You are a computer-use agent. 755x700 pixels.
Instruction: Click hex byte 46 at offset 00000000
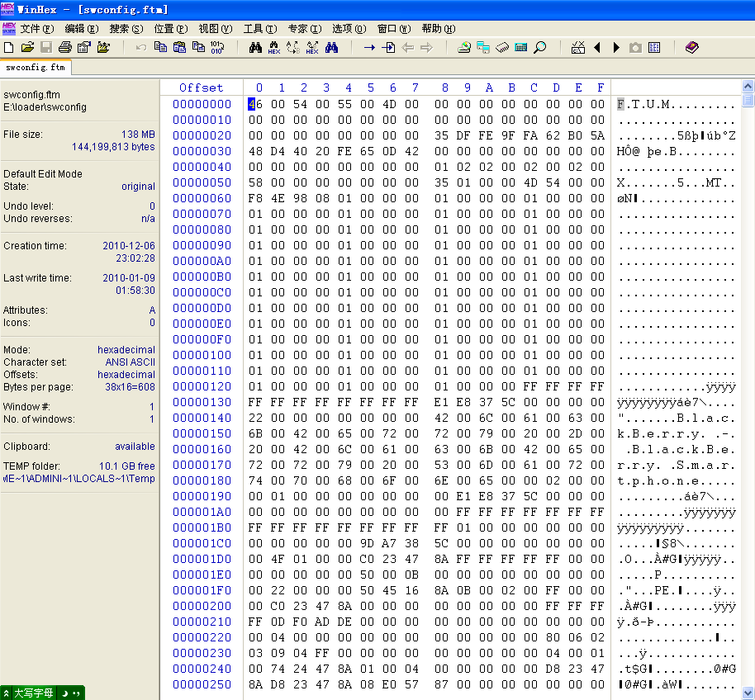click(x=255, y=104)
